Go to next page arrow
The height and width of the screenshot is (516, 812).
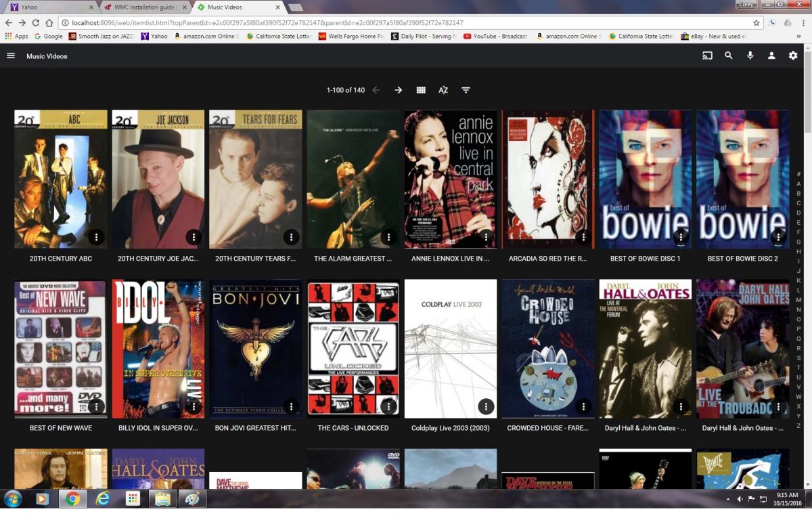tap(399, 90)
